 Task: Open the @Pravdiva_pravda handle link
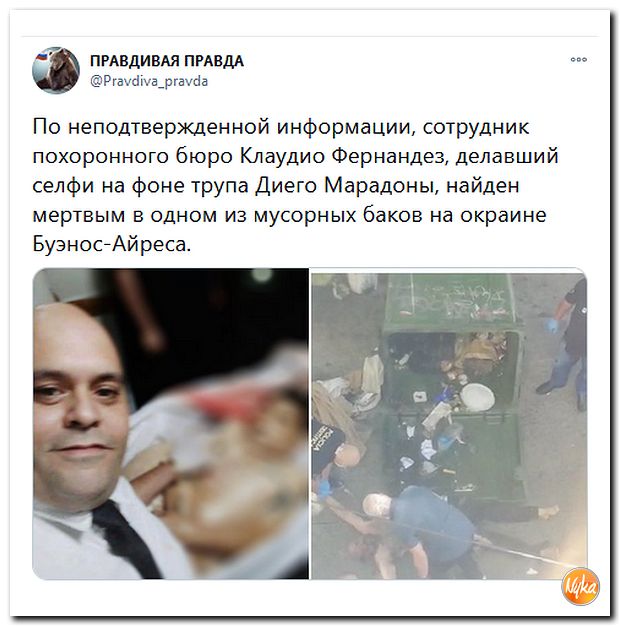pos(149,82)
